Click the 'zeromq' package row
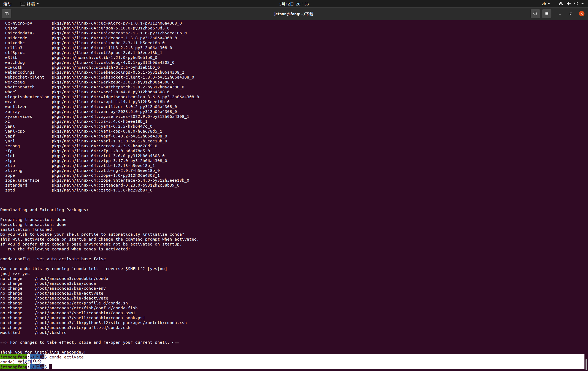588x371 pixels. (x=81, y=146)
